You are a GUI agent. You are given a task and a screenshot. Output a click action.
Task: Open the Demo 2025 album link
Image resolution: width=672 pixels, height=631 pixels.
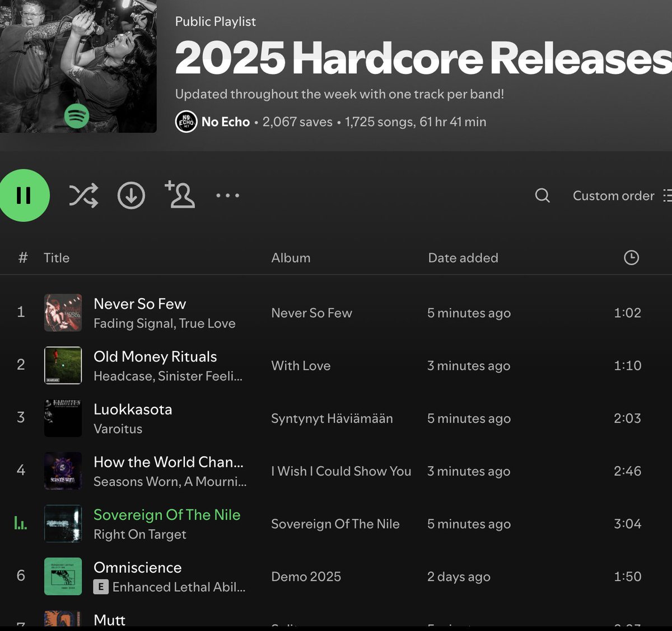click(306, 576)
